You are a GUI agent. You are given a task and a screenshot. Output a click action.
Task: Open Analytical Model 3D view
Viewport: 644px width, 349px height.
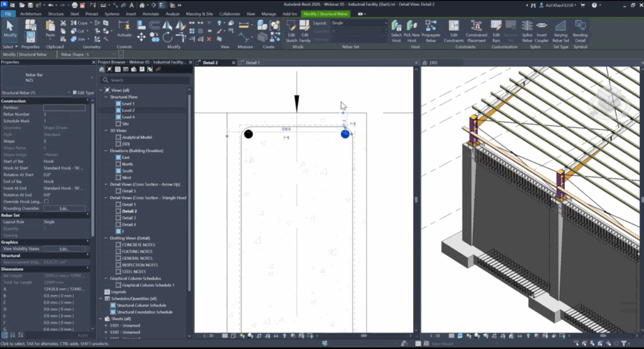pos(136,138)
